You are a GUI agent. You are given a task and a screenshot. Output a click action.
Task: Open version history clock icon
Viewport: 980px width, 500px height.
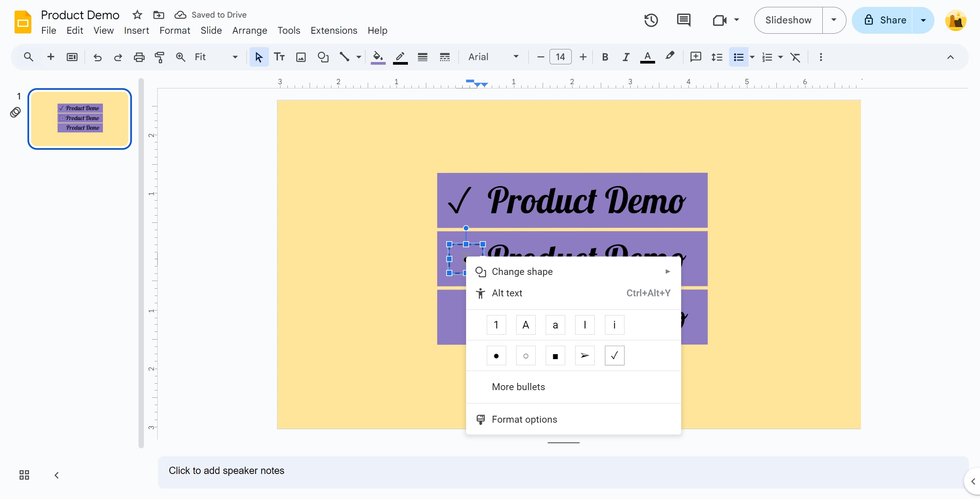coord(651,20)
